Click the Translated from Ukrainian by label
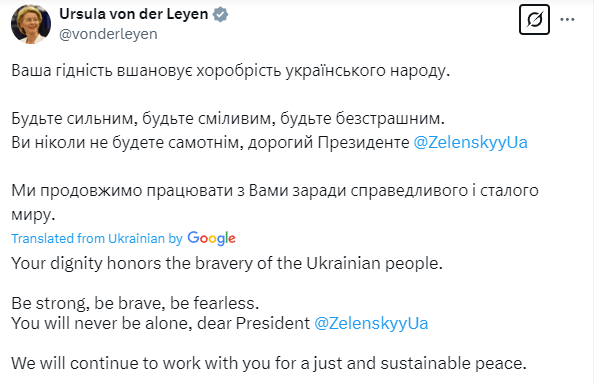The image size is (594, 385). [97, 238]
